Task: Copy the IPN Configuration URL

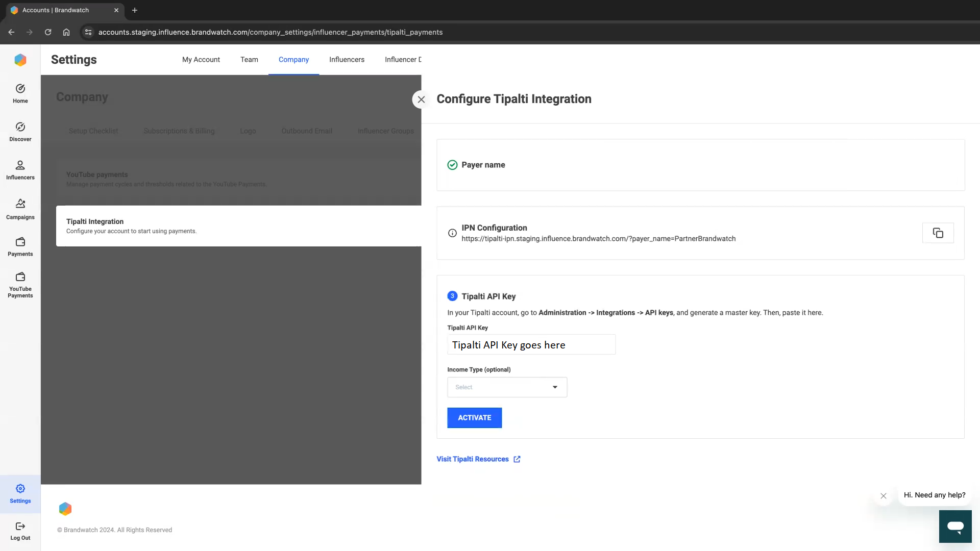Action: [x=938, y=233]
